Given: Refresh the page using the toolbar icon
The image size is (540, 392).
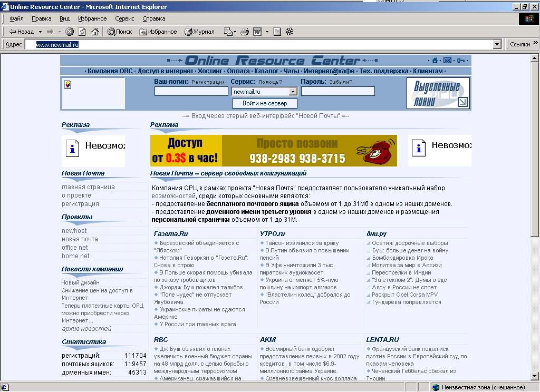Looking at the screenshot, I should (x=82, y=32).
